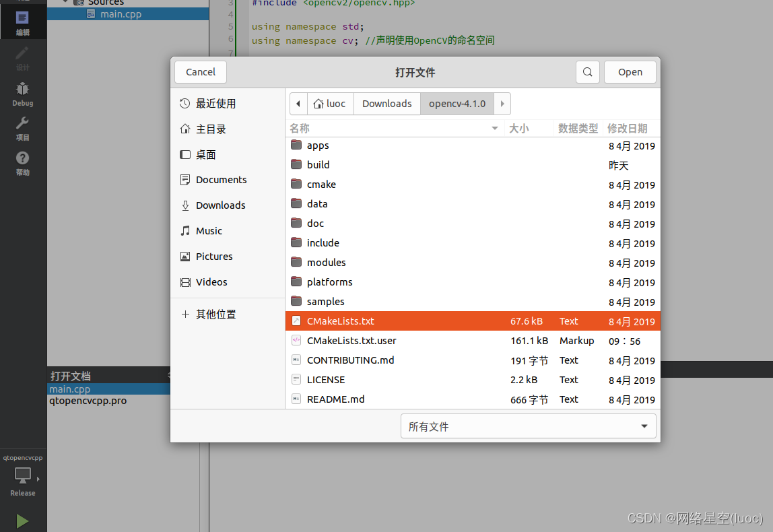Click the back arrow in path bar
The height and width of the screenshot is (532, 773).
[298, 104]
